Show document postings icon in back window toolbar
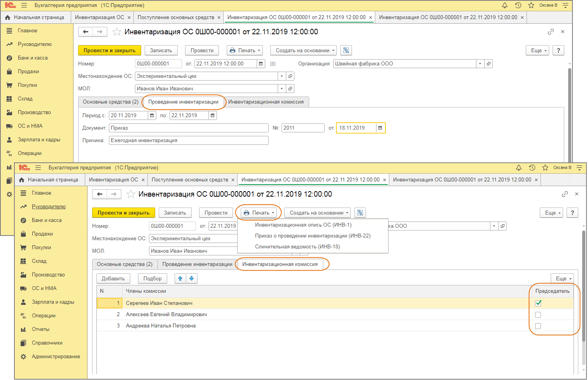Viewport: 588px width, 380px height. pos(346,50)
